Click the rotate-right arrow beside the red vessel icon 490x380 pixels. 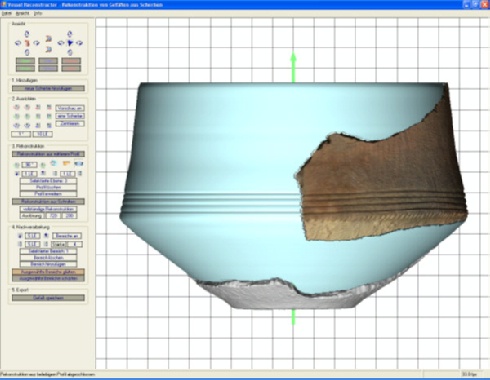pyautogui.click(x=36, y=43)
